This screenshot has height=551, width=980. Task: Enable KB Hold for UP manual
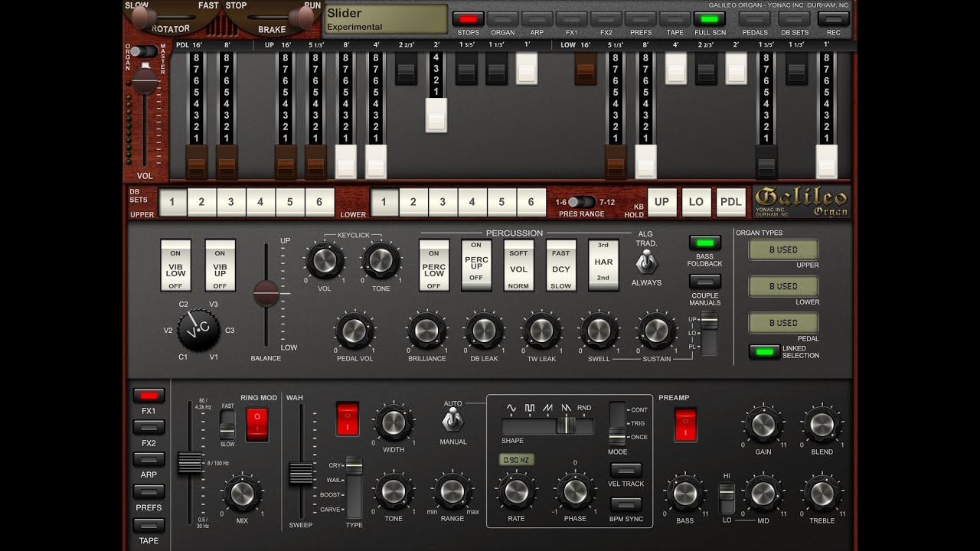(x=661, y=202)
